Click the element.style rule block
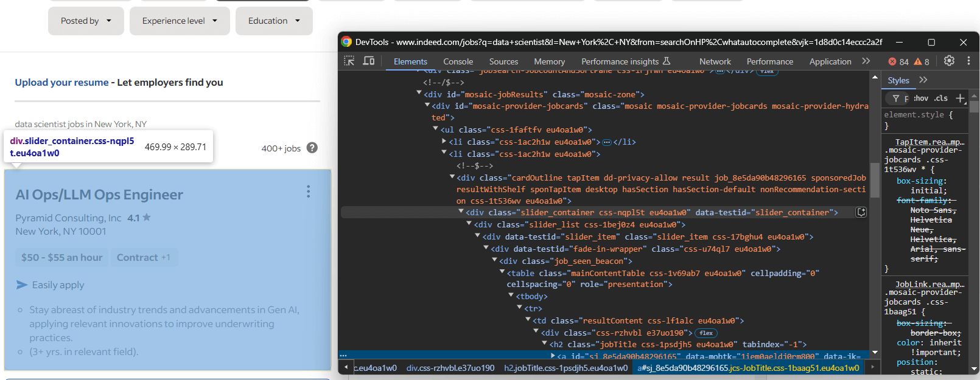The width and height of the screenshot is (980, 380). (x=925, y=120)
